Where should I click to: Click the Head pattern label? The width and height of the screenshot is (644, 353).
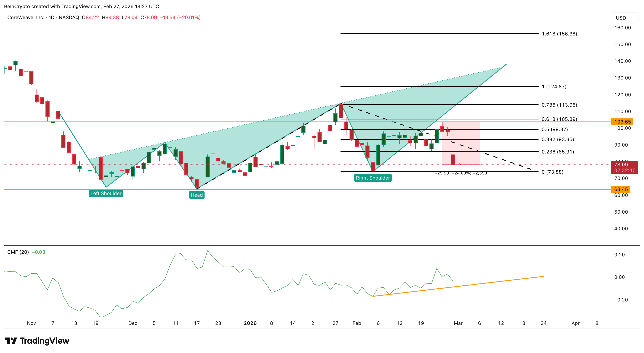(197, 195)
